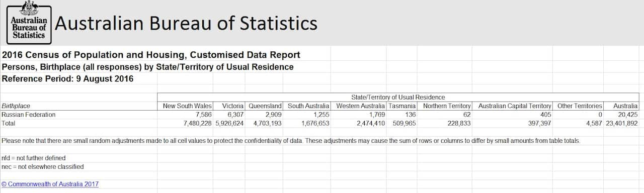
Task: Select the Reference Period: 9 August 2016 cell
Action: click(67, 79)
